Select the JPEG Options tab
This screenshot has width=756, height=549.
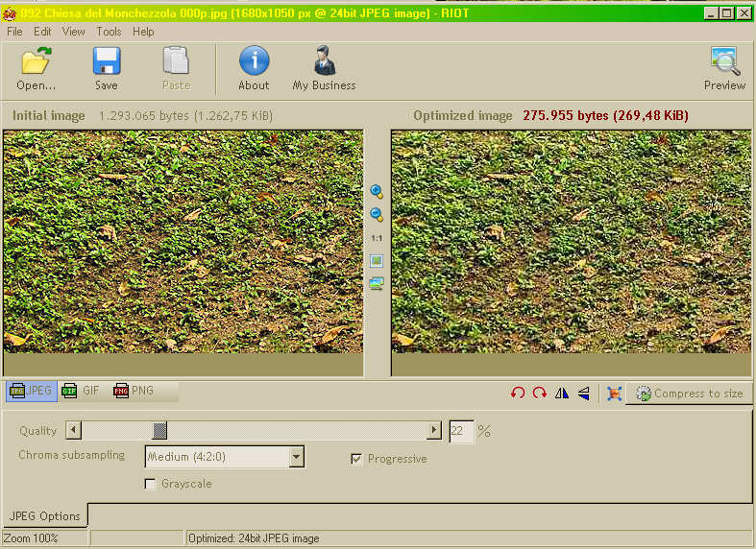(x=45, y=515)
